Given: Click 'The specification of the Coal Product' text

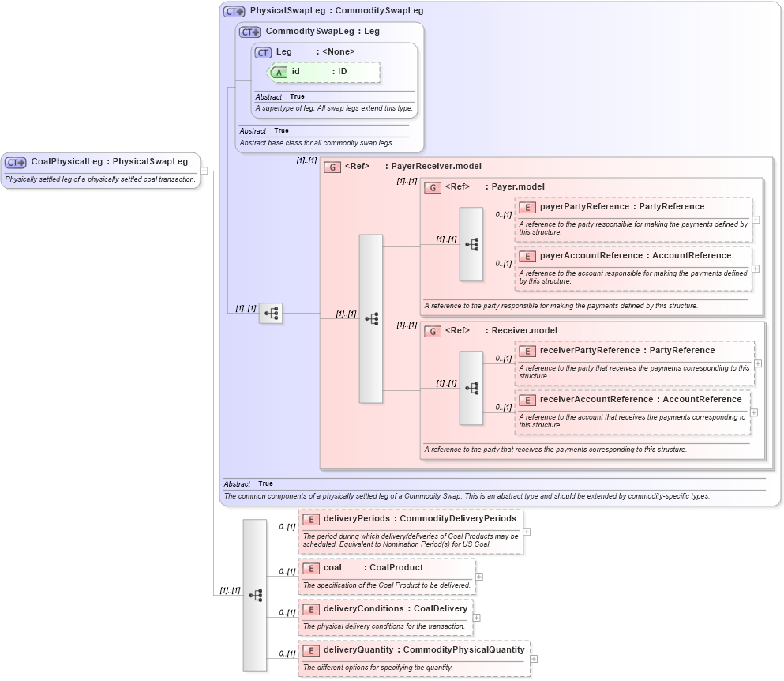Looking at the screenshot, I should tap(387, 585).
